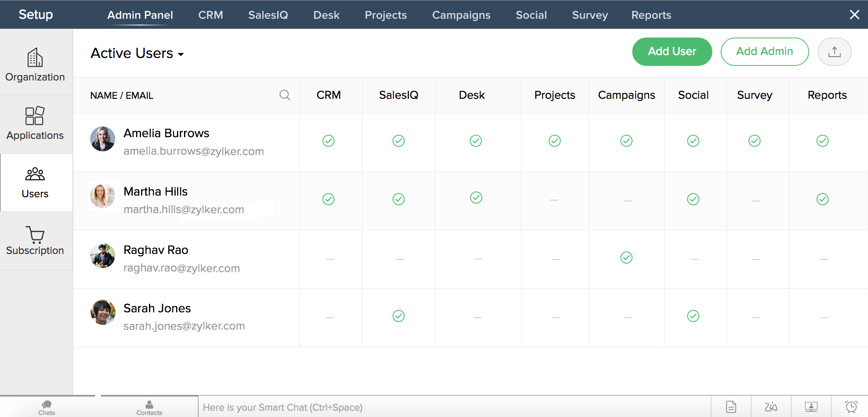
Task: Toggle Amelia Burrows' Survey access checkmark
Action: pos(754,141)
